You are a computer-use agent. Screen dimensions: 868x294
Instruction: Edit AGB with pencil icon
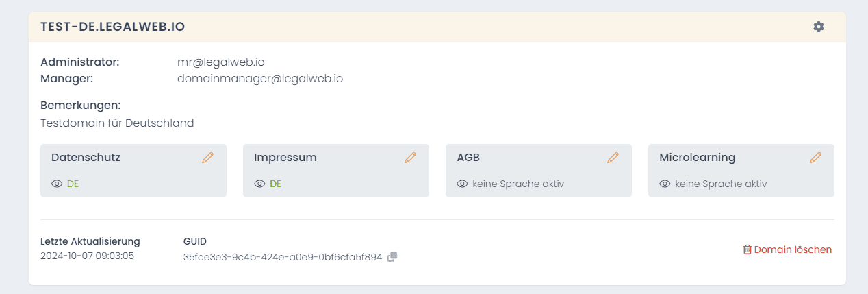tap(613, 158)
